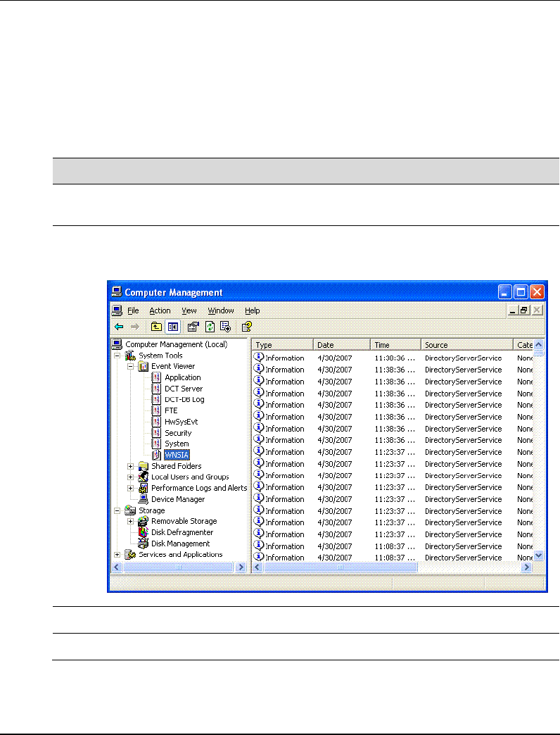Click right arrow of event list horizontal scrollbar
Screen dimensions: 560x735
(x=527, y=567)
